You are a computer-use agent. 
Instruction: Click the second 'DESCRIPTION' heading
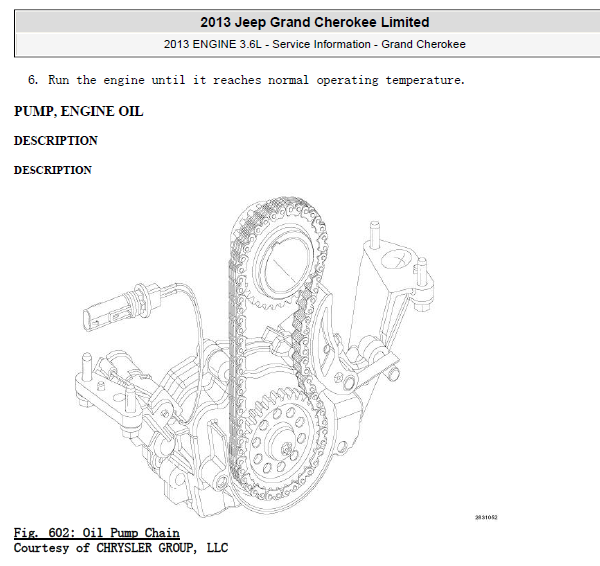pyautogui.click(x=53, y=170)
